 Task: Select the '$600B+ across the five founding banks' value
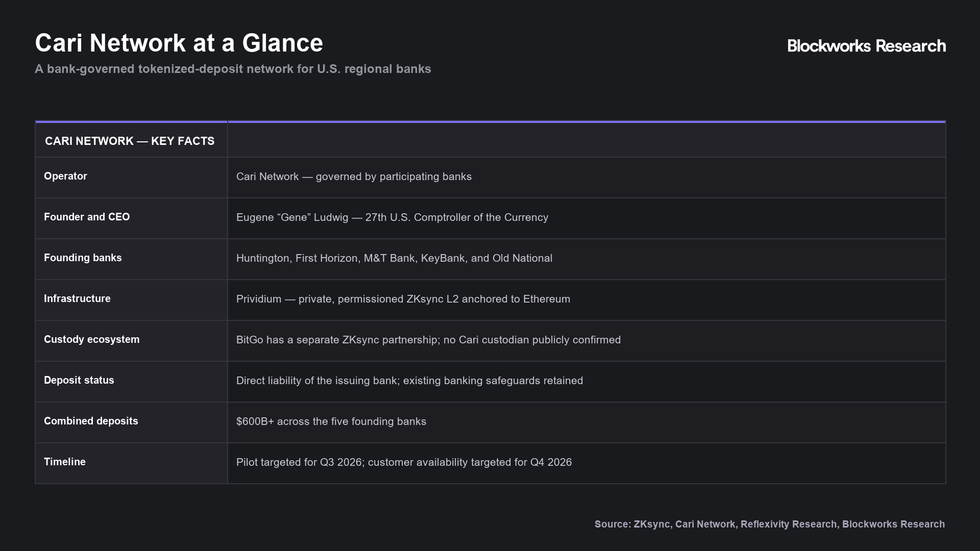[x=331, y=421]
